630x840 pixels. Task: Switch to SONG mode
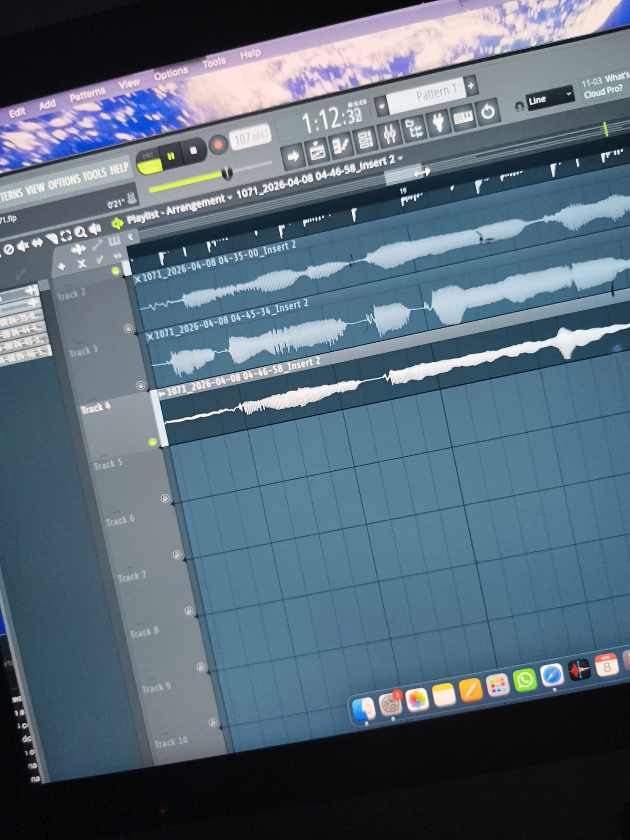[150, 167]
